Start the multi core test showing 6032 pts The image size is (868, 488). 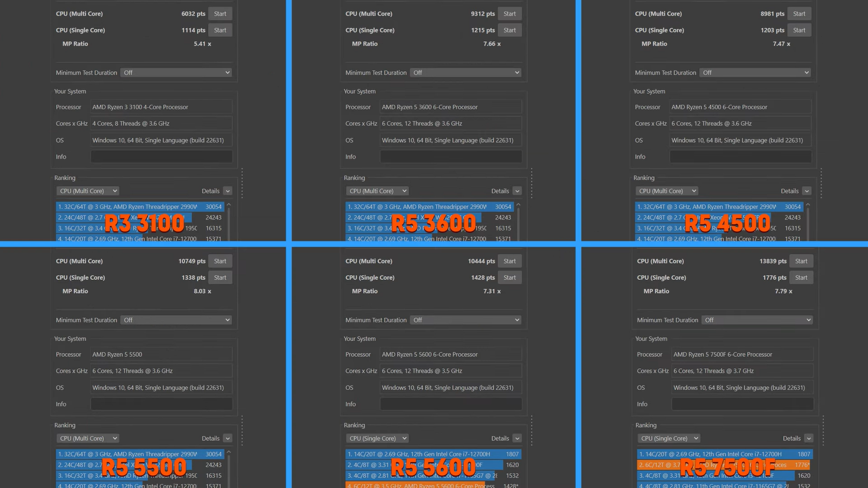pos(220,14)
